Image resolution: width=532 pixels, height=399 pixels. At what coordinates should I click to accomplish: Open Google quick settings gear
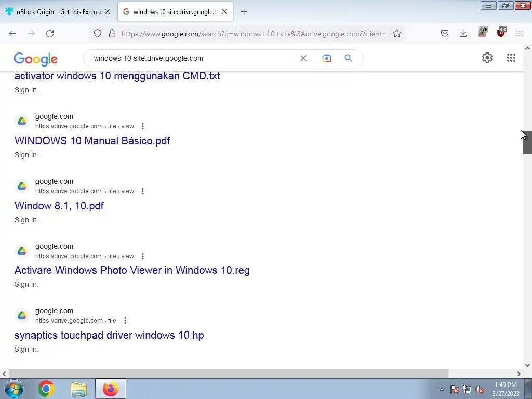pos(487,58)
